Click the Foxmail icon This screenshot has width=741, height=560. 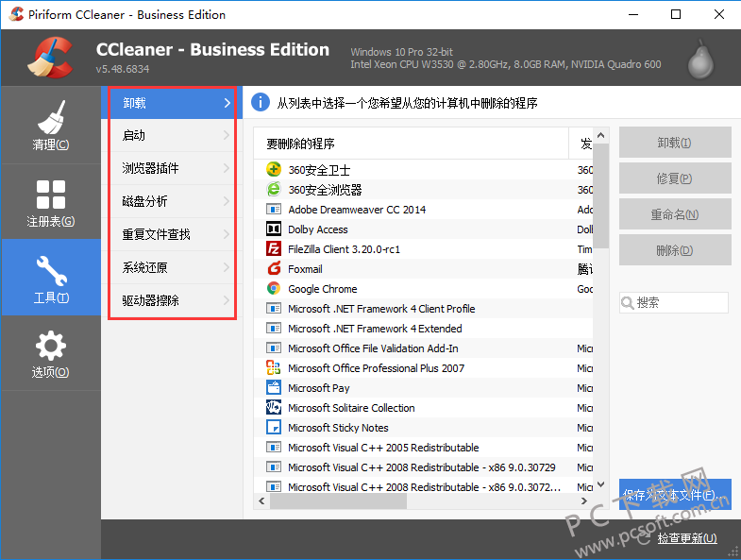[274, 268]
